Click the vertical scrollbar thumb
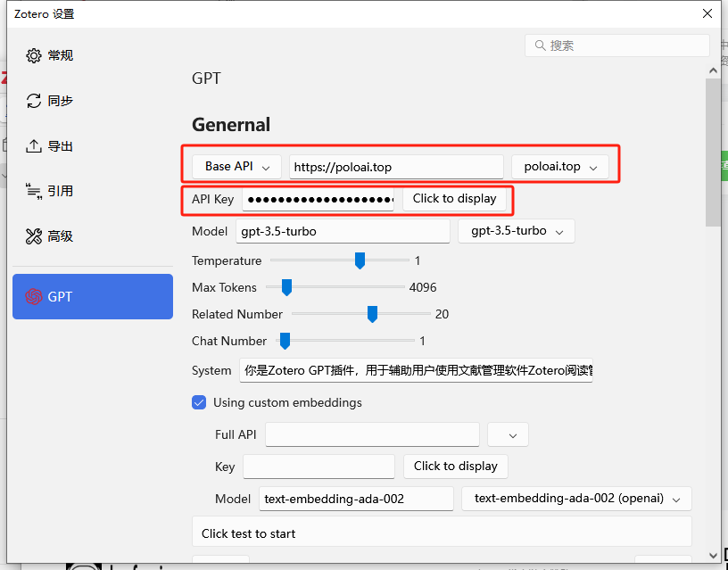Viewport: 728px width, 570px height. 713,153
